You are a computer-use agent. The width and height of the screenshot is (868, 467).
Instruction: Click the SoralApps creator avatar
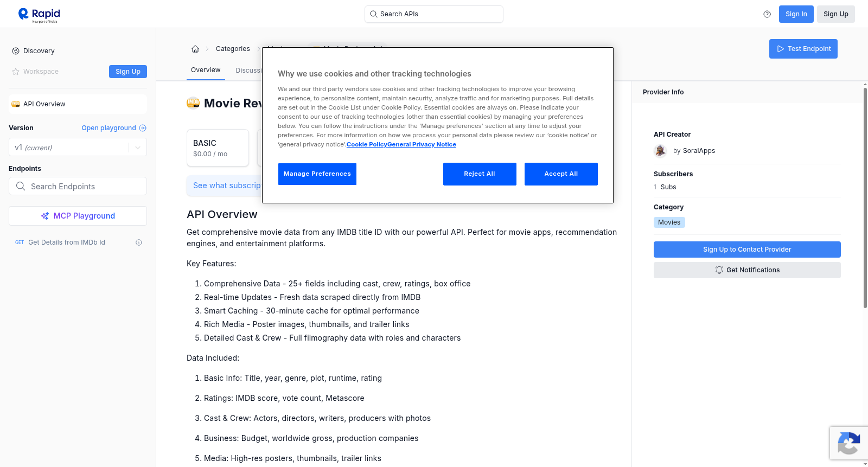[x=660, y=151]
